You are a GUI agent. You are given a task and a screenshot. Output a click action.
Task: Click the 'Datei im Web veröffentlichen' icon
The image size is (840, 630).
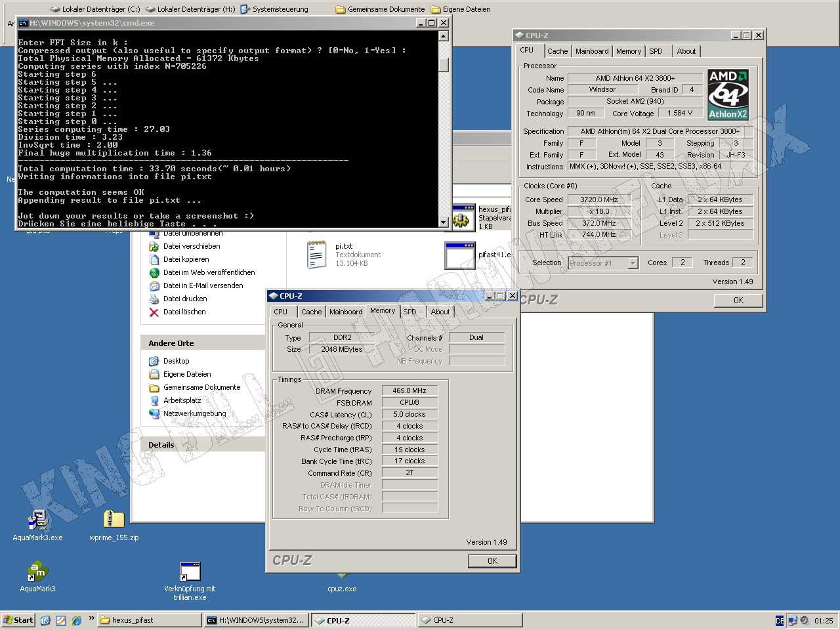(x=154, y=272)
